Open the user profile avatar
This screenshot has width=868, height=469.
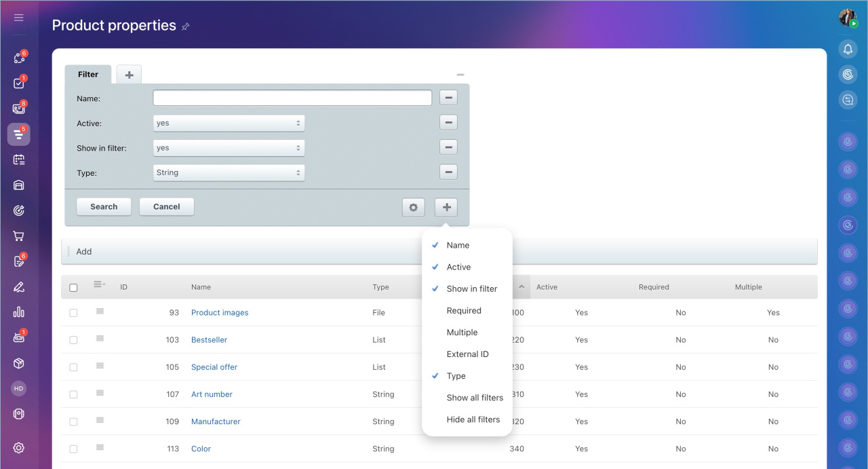click(847, 18)
